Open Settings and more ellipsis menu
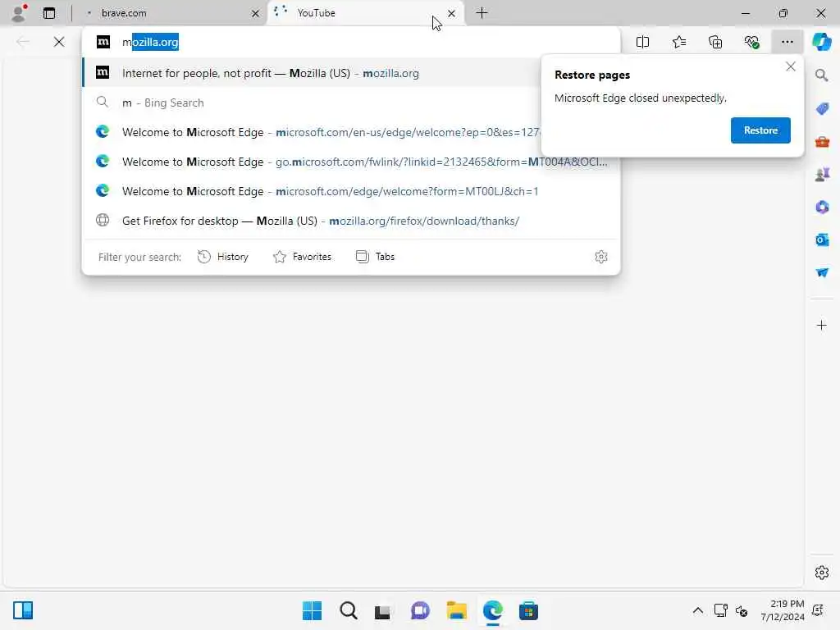Viewport: 840px width, 630px height. tap(787, 42)
